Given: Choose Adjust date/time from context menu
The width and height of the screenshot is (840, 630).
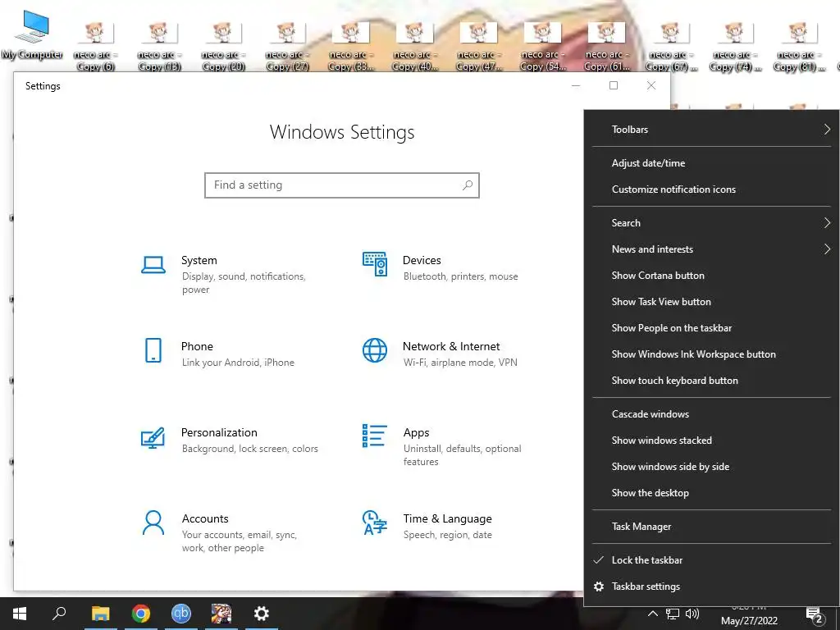Looking at the screenshot, I should pos(711,163).
